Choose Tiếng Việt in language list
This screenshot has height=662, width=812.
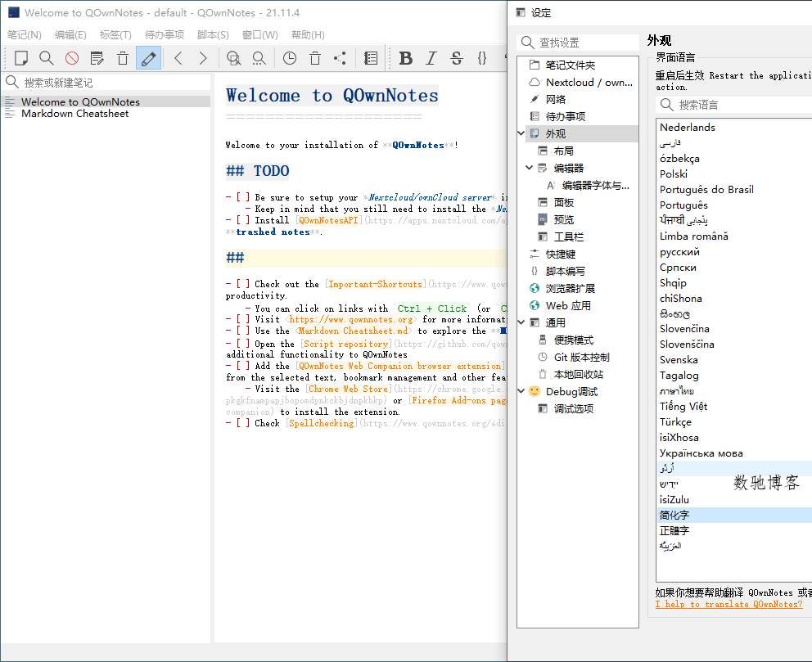734,407
